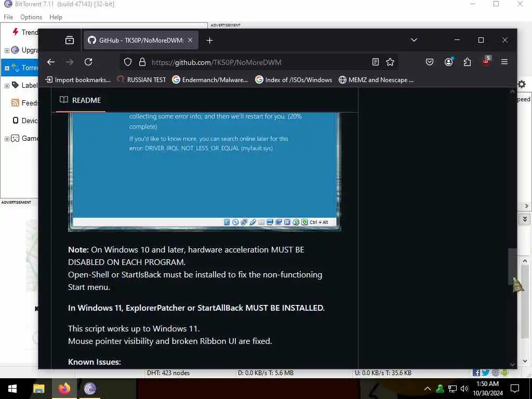Viewport: 532px width, 399px height.
Task: Click the site security padlock icon
Action: click(x=142, y=62)
